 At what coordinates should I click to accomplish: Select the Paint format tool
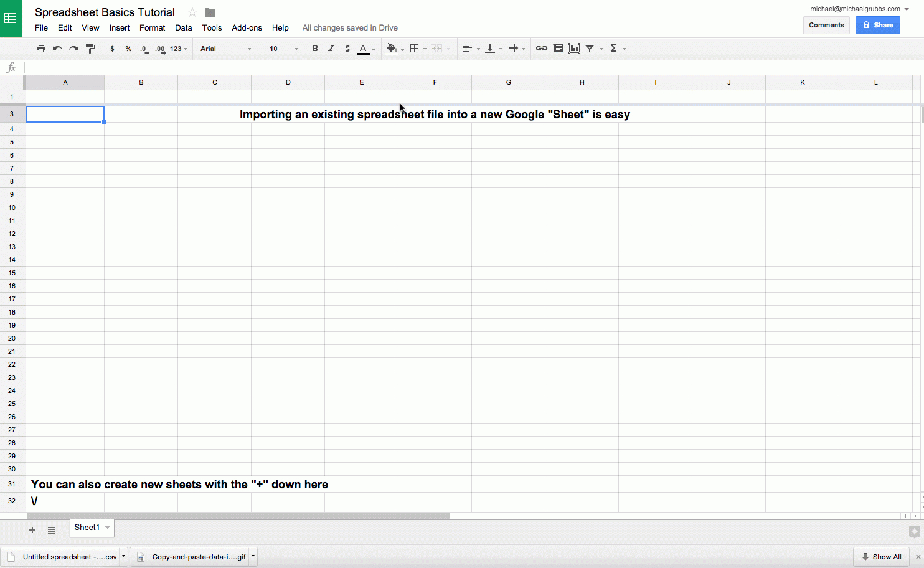pyautogui.click(x=90, y=48)
